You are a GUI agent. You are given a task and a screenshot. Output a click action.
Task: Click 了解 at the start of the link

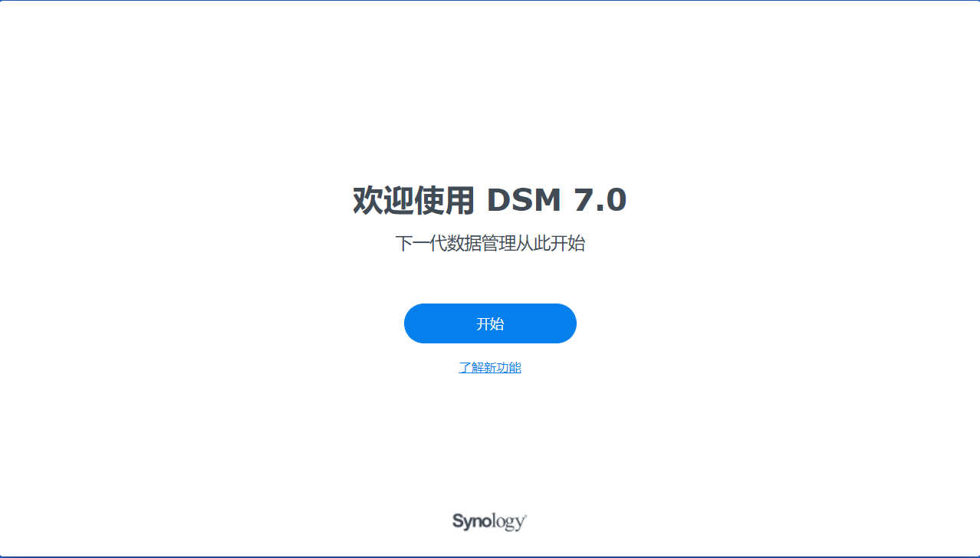tap(471, 368)
